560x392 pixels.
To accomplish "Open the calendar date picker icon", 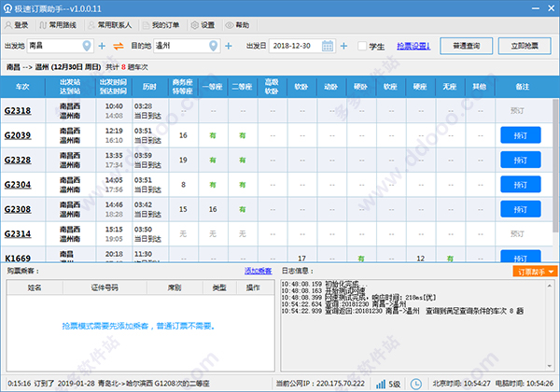I will click(328, 46).
